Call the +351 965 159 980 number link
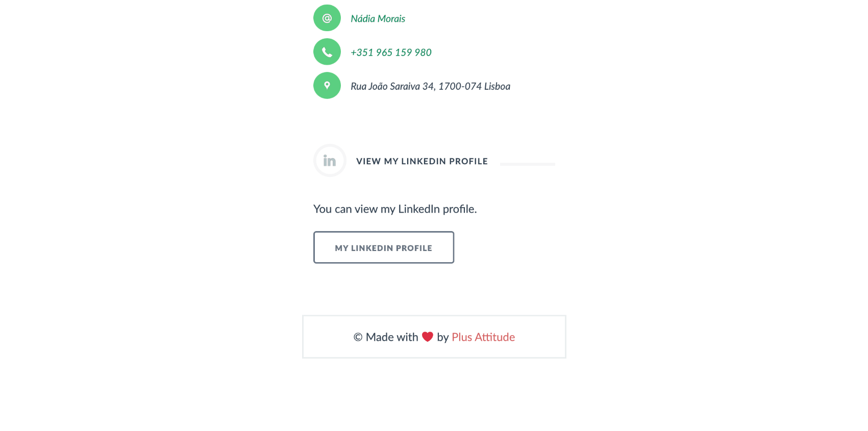The width and height of the screenshot is (868, 431). pyautogui.click(x=391, y=53)
